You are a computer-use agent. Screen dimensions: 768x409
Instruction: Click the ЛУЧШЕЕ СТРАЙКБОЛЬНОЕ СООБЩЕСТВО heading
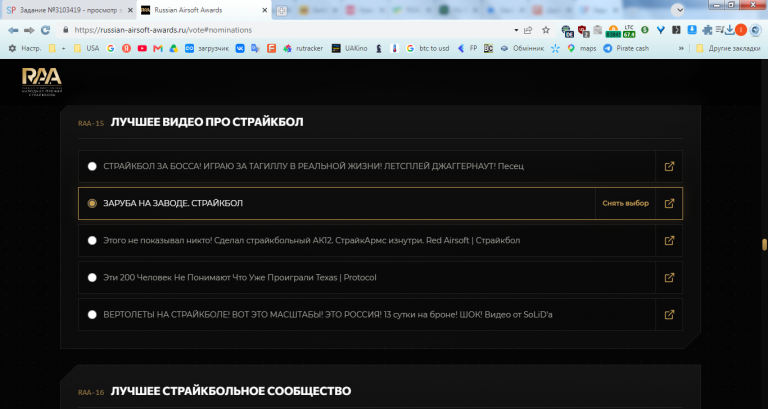231,391
